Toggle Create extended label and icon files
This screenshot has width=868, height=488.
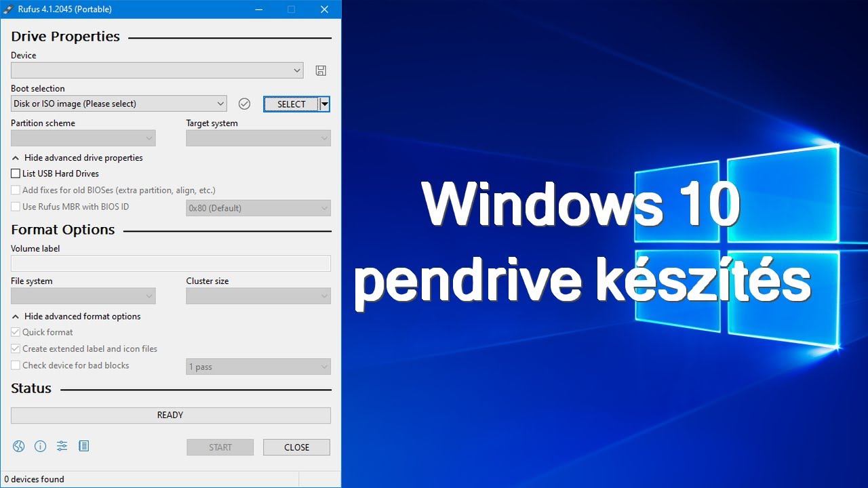16,348
